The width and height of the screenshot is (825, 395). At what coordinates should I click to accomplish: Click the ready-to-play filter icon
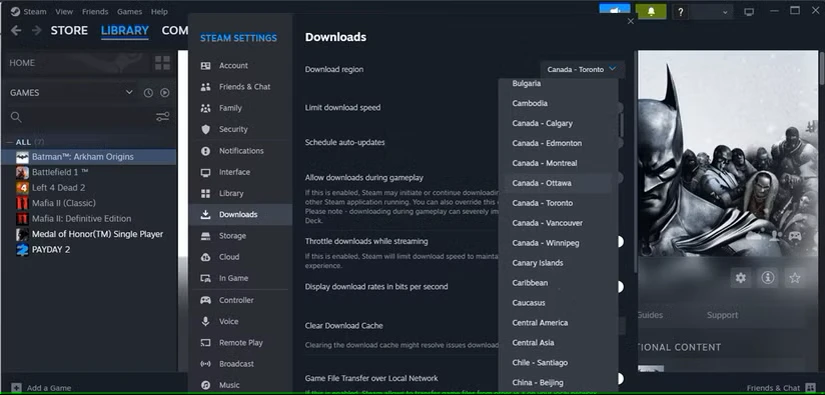coord(165,93)
